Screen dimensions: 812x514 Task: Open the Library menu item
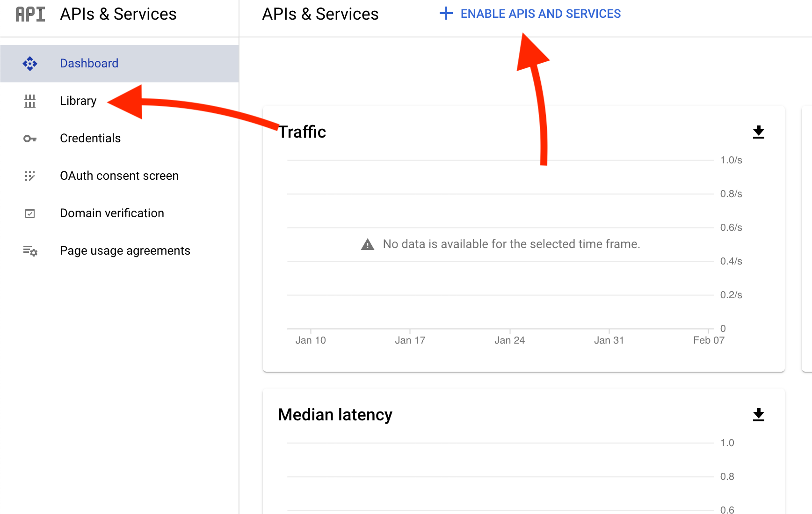119,101
